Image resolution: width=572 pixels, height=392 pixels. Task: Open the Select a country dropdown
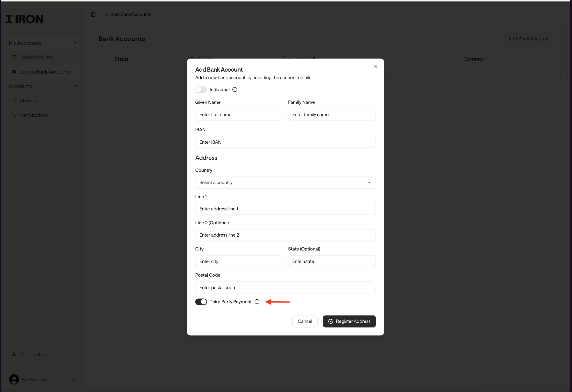(x=285, y=183)
